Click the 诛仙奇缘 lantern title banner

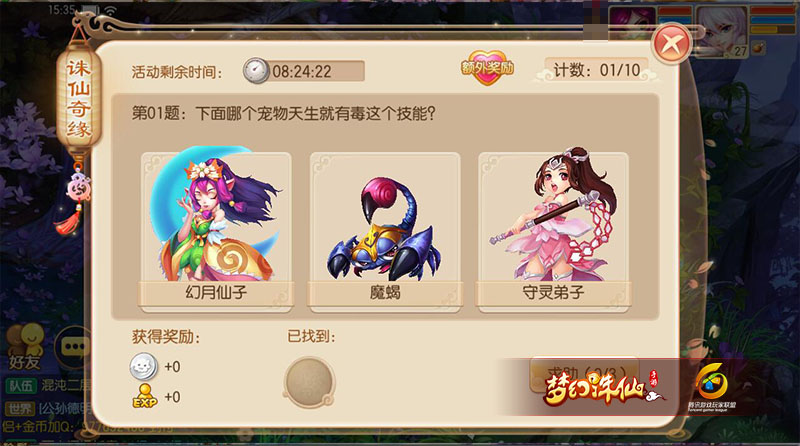(78, 98)
